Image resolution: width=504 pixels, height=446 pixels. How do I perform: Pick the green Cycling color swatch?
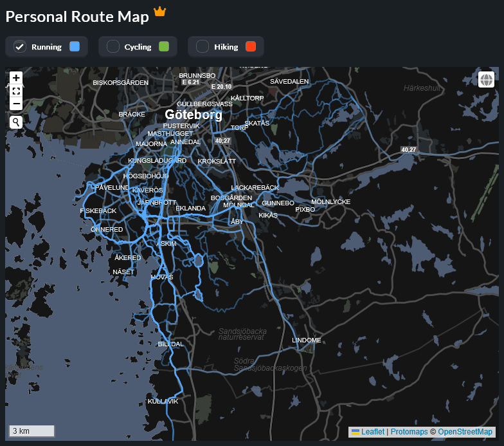click(x=164, y=46)
